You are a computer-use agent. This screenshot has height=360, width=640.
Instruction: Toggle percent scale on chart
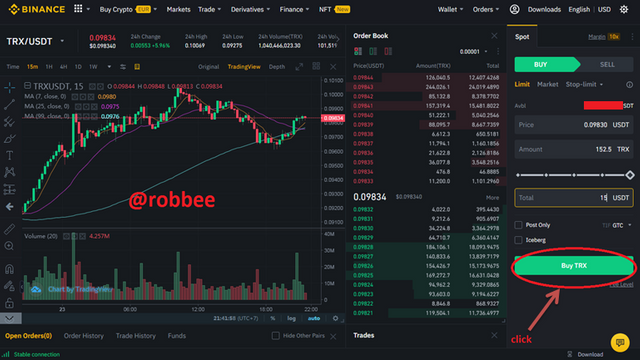pos(273,318)
